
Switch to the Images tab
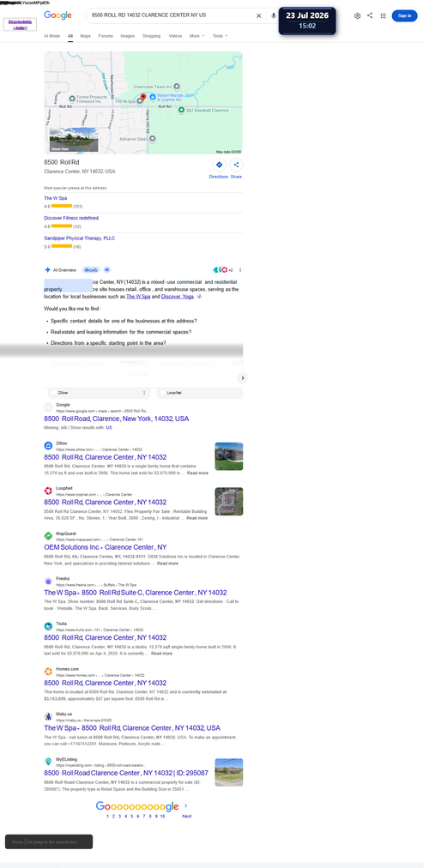pyautogui.click(x=127, y=36)
